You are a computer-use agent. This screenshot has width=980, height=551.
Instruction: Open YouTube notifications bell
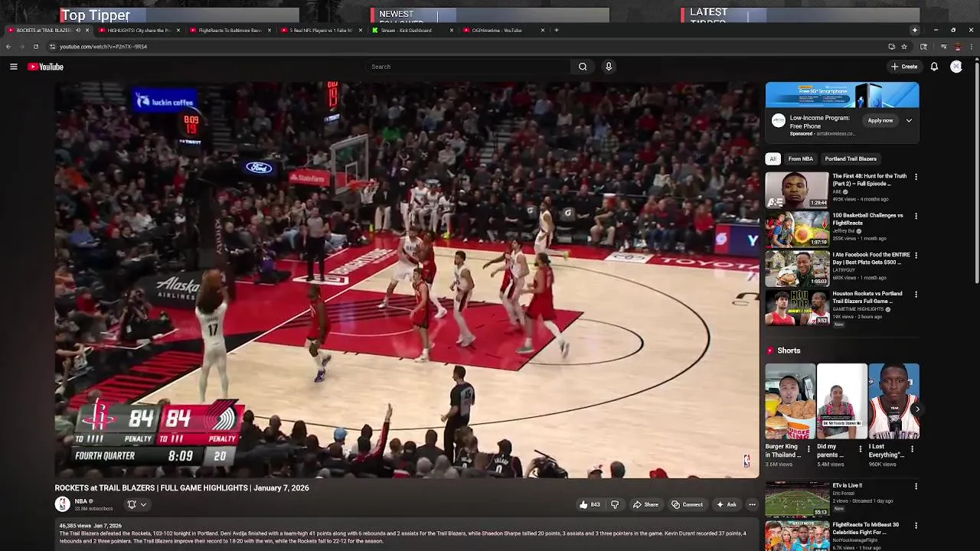[x=934, y=67]
